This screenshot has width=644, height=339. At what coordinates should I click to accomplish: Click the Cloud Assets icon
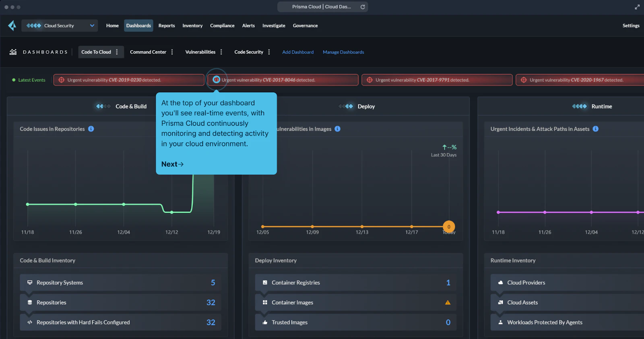501,302
